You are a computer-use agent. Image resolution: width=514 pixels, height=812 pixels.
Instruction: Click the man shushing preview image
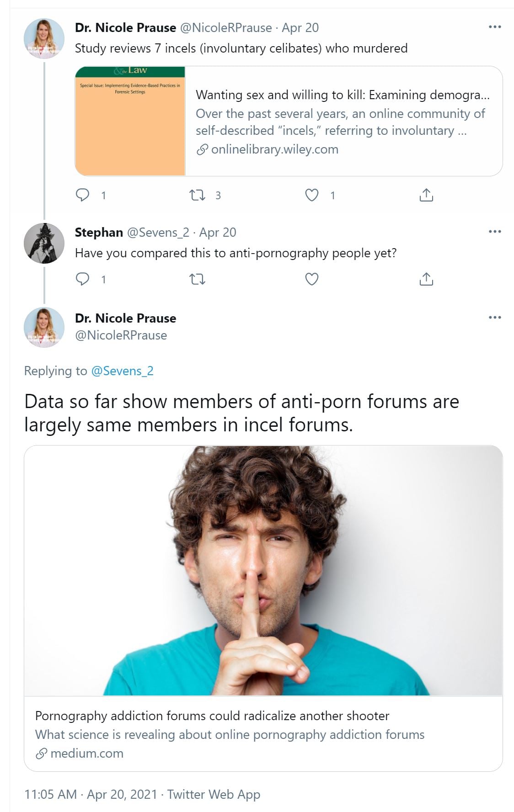263,570
